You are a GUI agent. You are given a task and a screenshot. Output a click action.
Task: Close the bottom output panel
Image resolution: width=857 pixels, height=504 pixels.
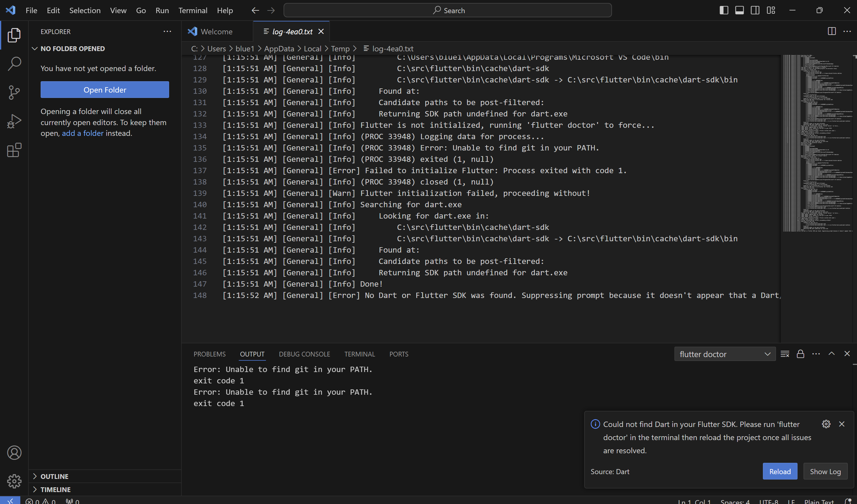click(847, 354)
